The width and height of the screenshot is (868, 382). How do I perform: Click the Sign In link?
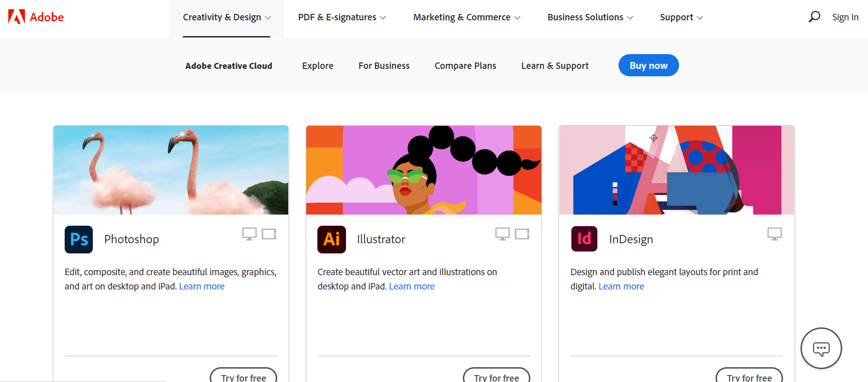[x=845, y=17]
